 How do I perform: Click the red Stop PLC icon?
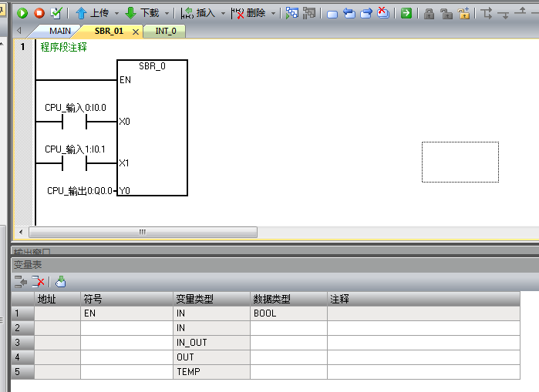[x=39, y=13]
